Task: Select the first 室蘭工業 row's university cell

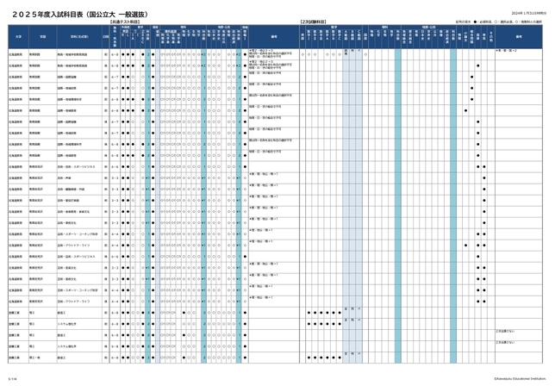Action: point(16,314)
